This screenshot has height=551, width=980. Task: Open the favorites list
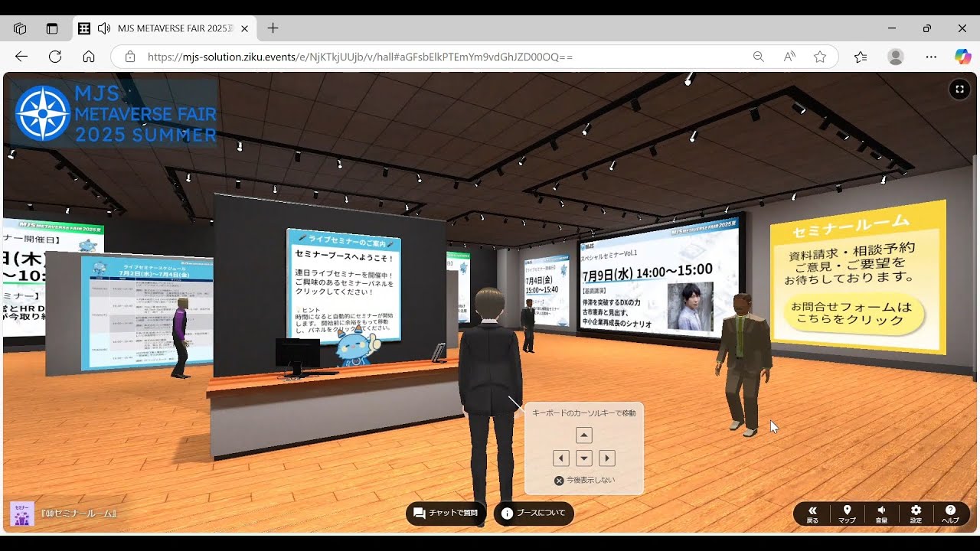861,57
